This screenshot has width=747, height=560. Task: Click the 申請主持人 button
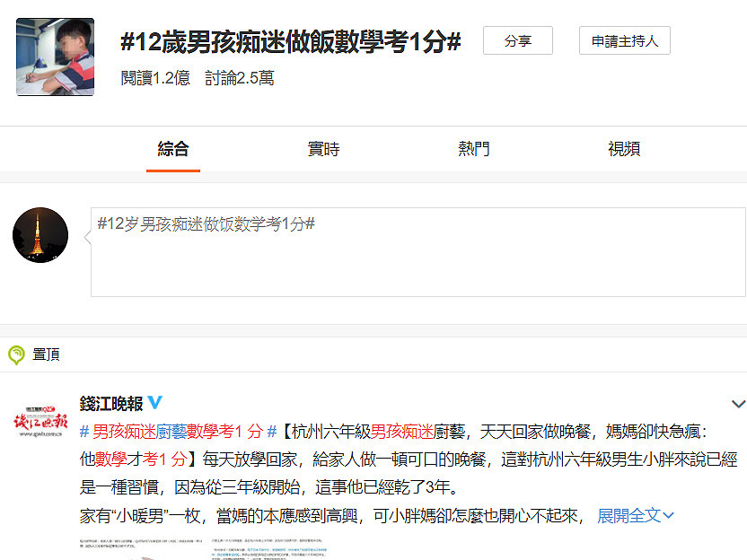(x=624, y=41)
